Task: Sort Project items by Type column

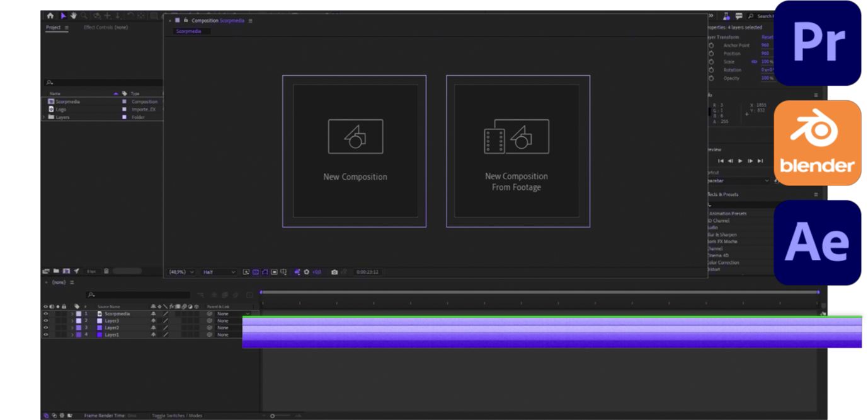Action: point(135,93)
